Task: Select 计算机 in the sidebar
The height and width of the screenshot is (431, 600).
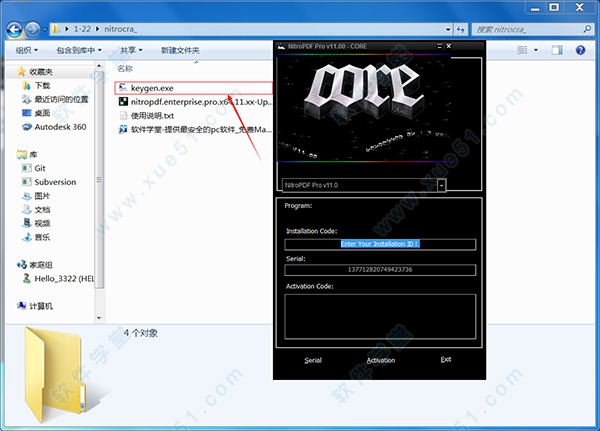Action: pyautogui.click(x=35, y=306)
